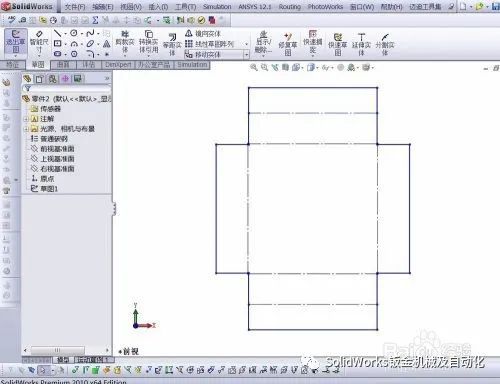Select the Circle sketch tool
Viewport: 500px width, 384px height.
coord(74,33)
